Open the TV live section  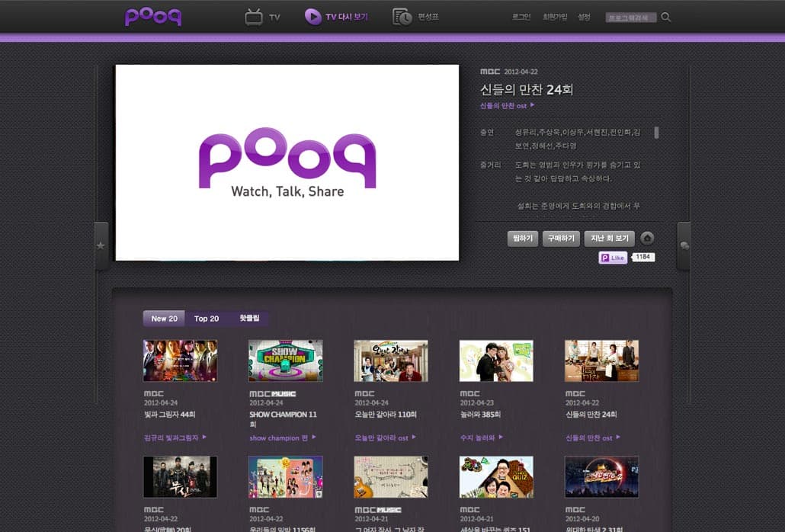(x=262, y=17)
